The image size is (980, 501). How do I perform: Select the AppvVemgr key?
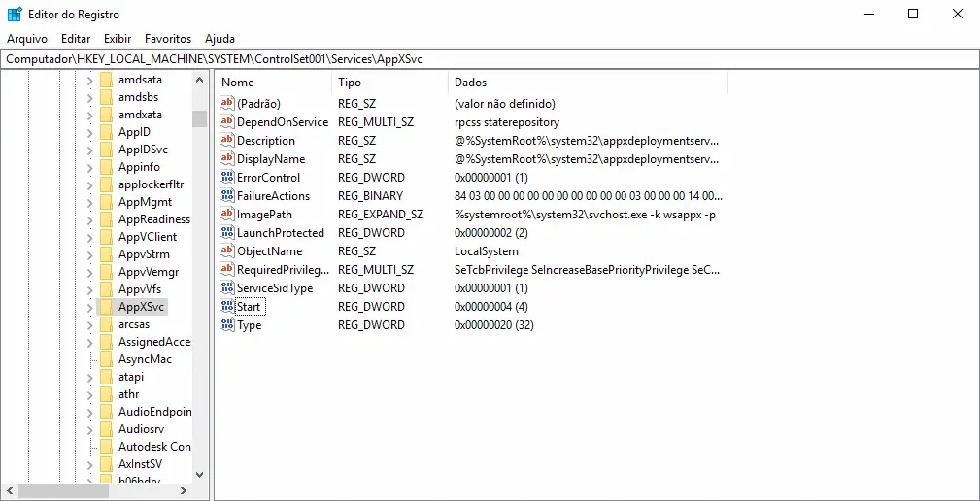point(149,272)
